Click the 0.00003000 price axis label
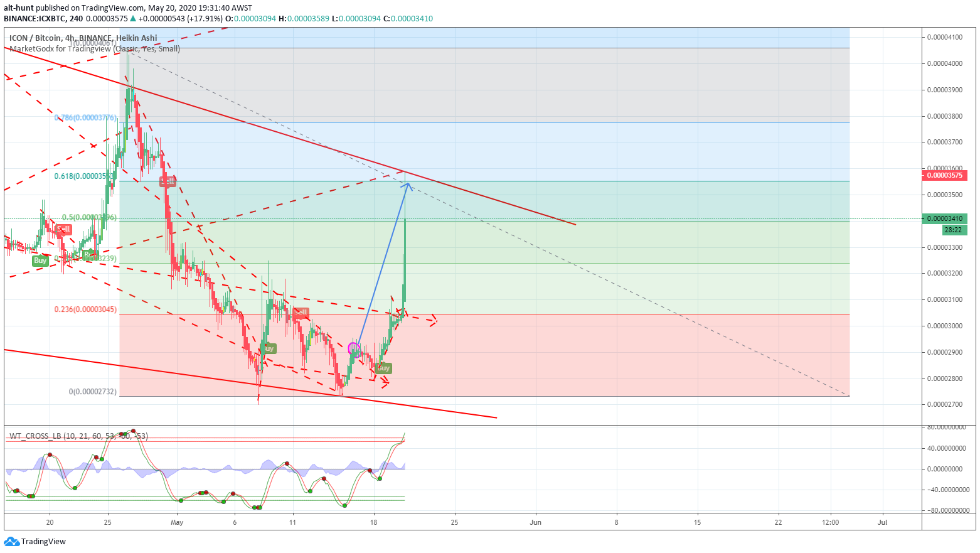Image resolution: width=980 pixels, height=553 pixels. coord(945,326)
